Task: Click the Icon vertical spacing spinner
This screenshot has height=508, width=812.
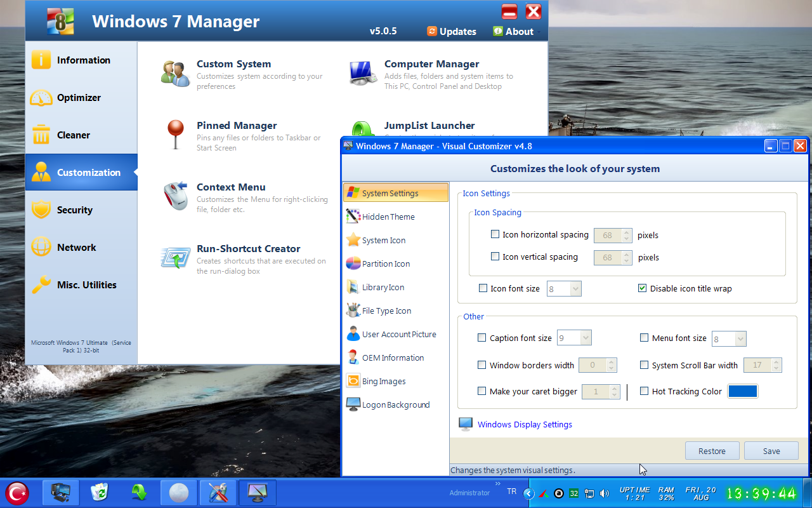Action: click(613, 258)
